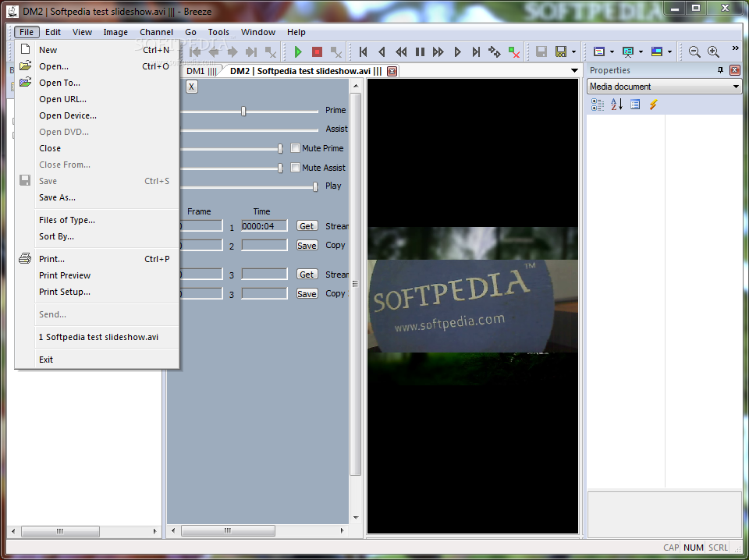Image resolution: width=749 pixels, height=560 pixels.
Task: Jump to first frame toolbar icon
Action: point(363,51)
